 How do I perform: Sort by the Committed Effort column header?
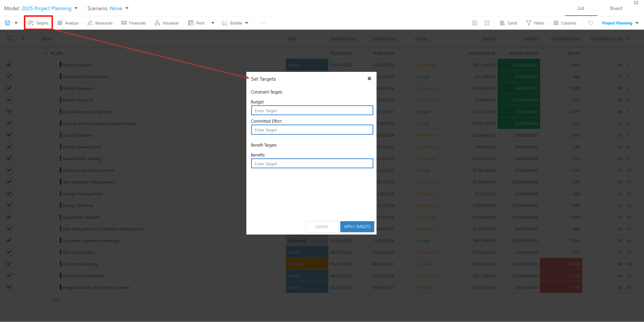(x=565, y=39)
